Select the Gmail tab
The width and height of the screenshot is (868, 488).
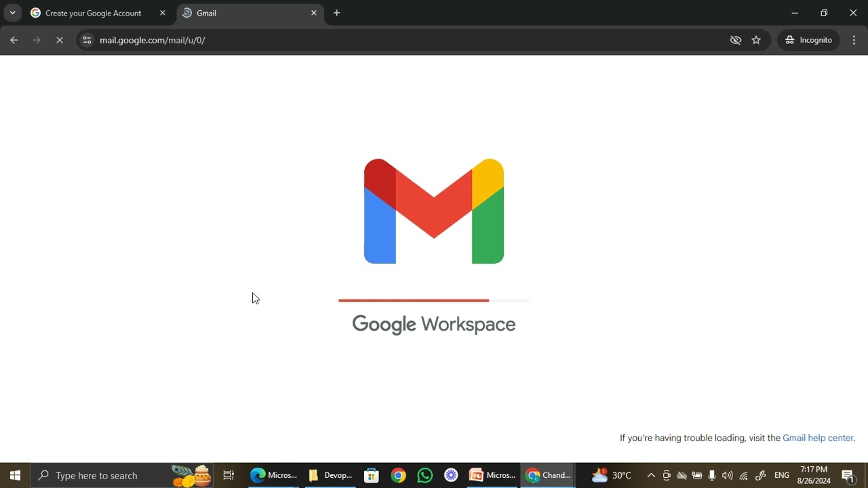pyautogui.click(x=250, y=13)
